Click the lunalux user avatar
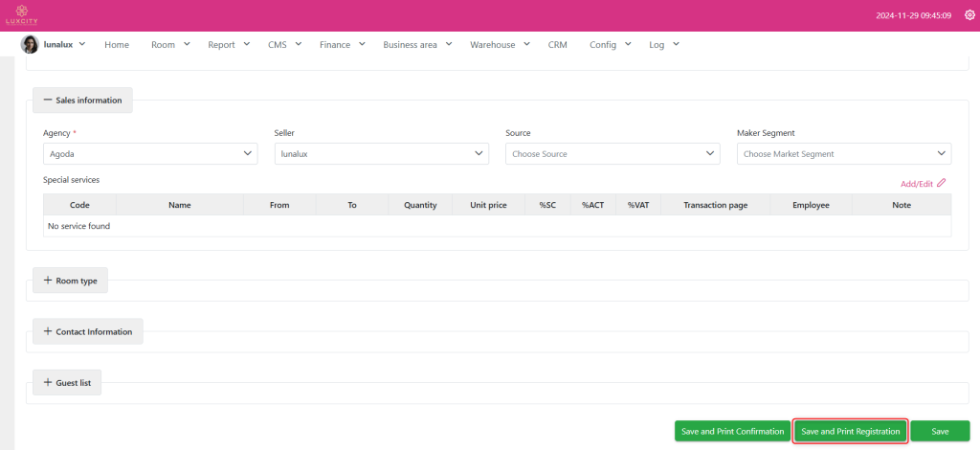980x450 pixels. pos(30,45)
